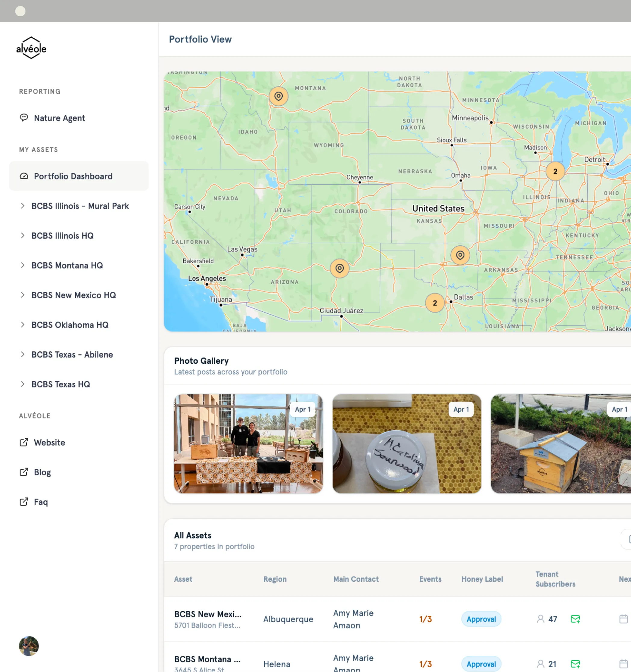Viewport: 631px width, 672px height.
Task: Add tenant subscribers via the green envelope icon
Action: [x=576, y=619]
